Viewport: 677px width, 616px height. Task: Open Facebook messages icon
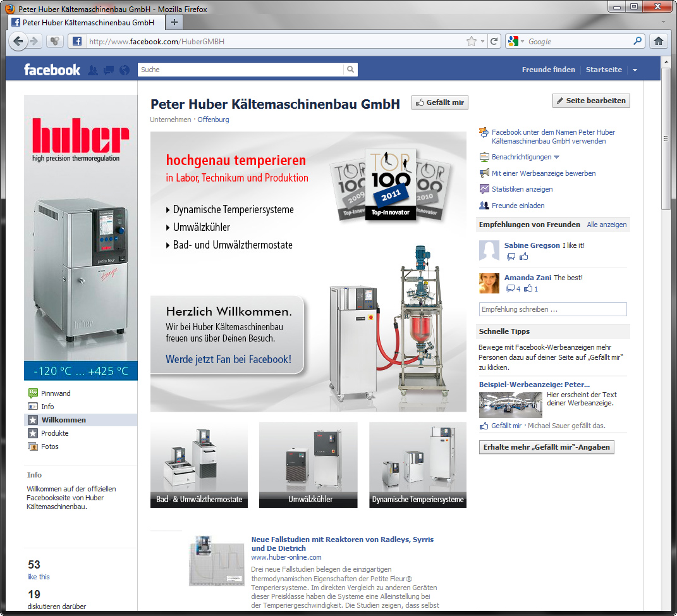click(x=108, y=70)
